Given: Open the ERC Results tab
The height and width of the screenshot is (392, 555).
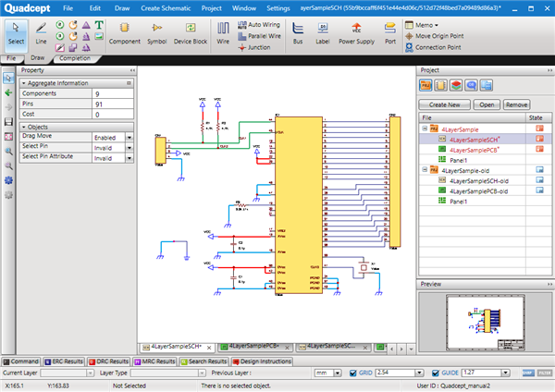Looking at the screenshot, I should click(x=64, y=361).
